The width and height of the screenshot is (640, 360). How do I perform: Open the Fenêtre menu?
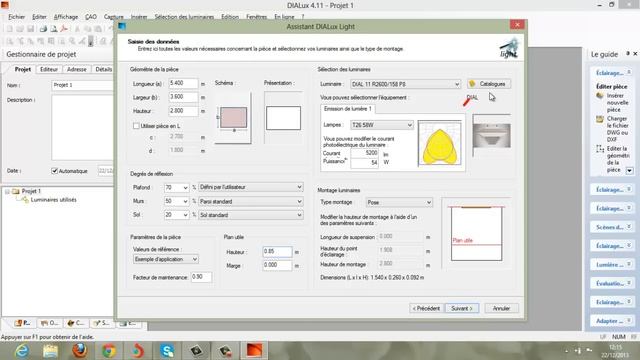tap(256, 17)
